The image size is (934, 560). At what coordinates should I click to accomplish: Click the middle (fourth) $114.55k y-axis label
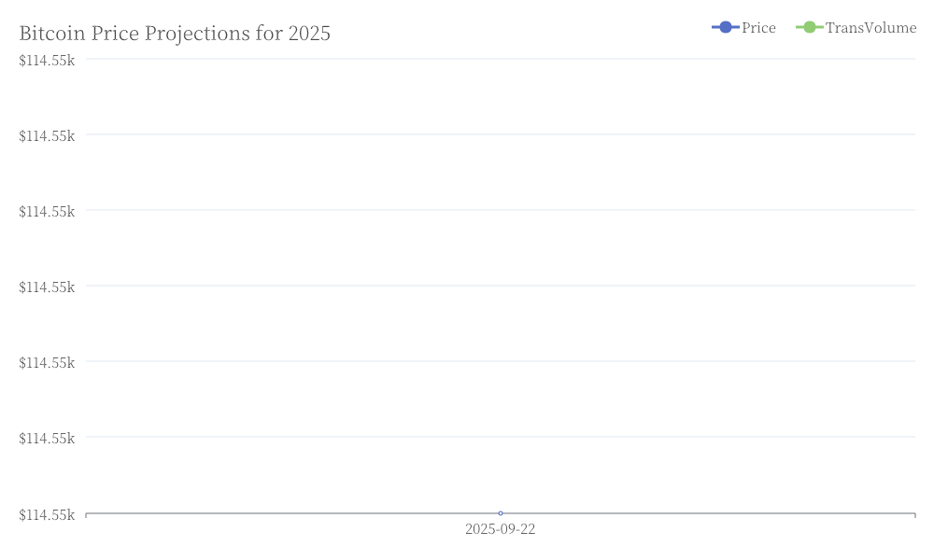(x=47, y=287)
